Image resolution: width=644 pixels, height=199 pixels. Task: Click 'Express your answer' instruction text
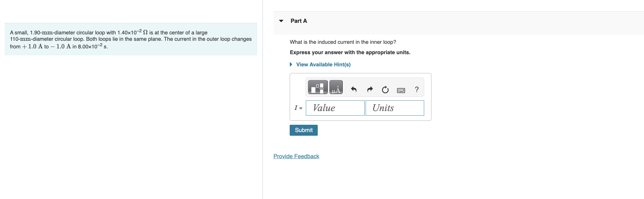(350, 52)
